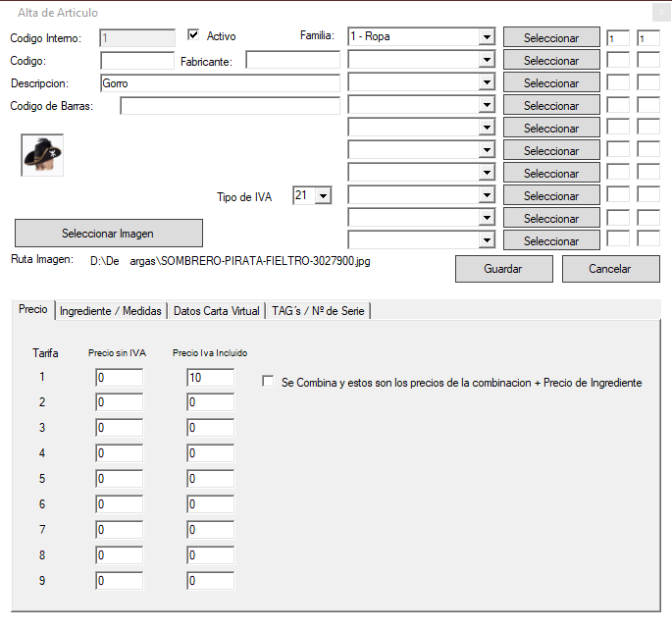Viewport: 672px width, 630px height.
Task: Focus Tarifa 2 Precio sin IVA field
Action: tap(120, 402)
